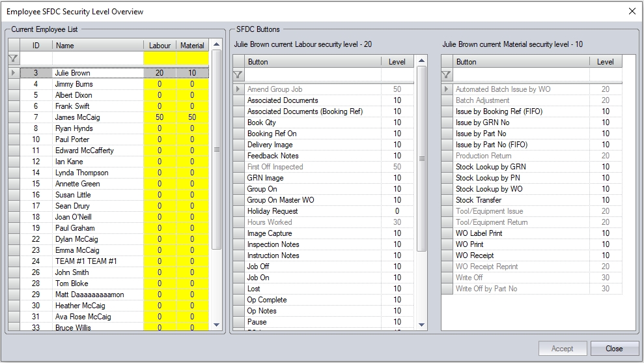This screenshot has height=363, width=644.
Task: Click Level header in Material buttons grid
Action: [x=605, y=62]
